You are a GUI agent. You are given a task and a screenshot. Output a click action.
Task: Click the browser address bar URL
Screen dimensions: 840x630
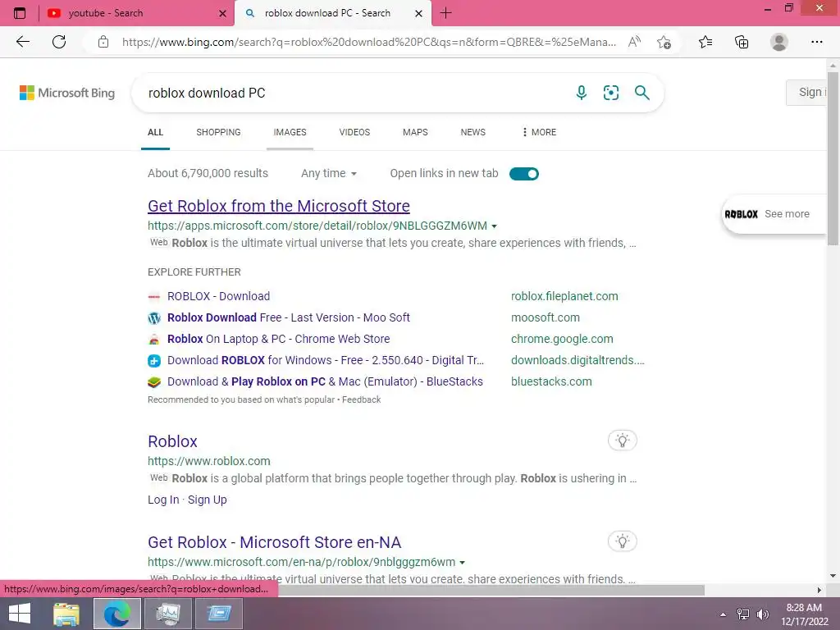point(368,42)
